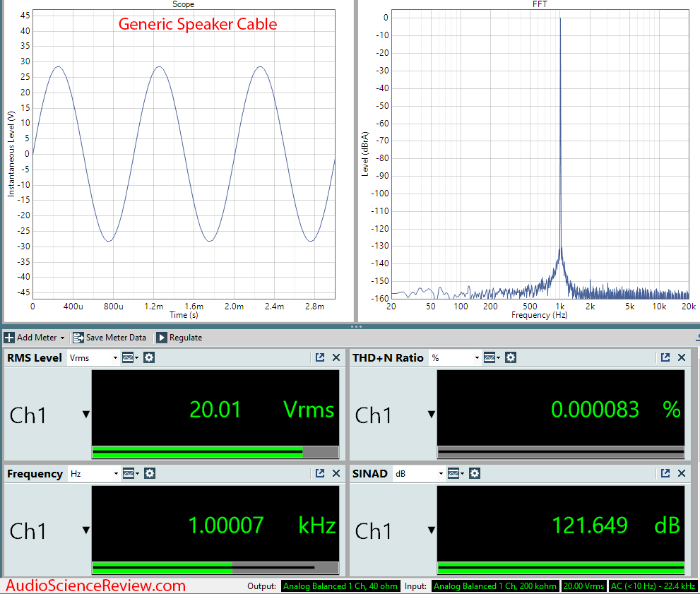700x594 pixels.
Task: Expand THD+N Ratio Ch1 channel arrow
Action: (432, 415)
